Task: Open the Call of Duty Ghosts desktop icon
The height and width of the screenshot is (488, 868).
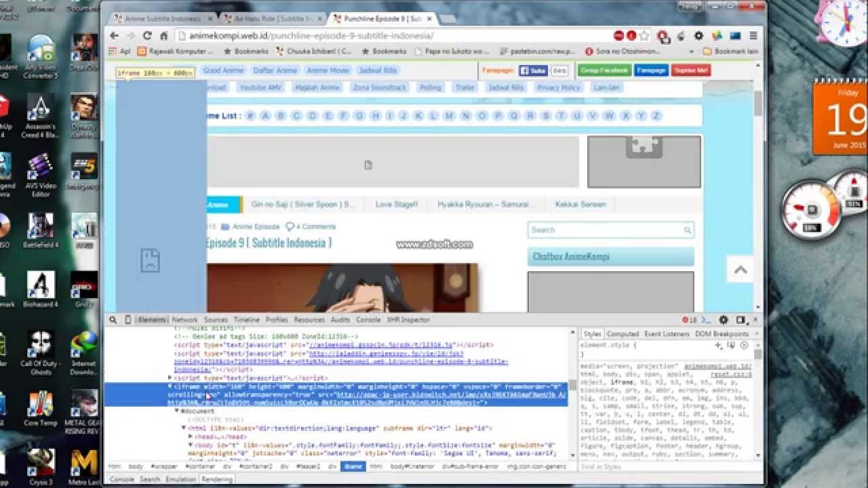Action: [40, 353]
